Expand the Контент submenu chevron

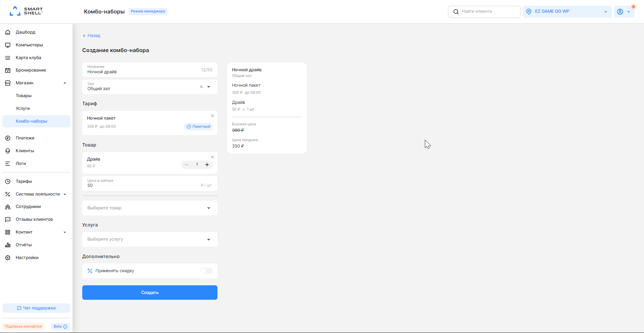point(65,232)
